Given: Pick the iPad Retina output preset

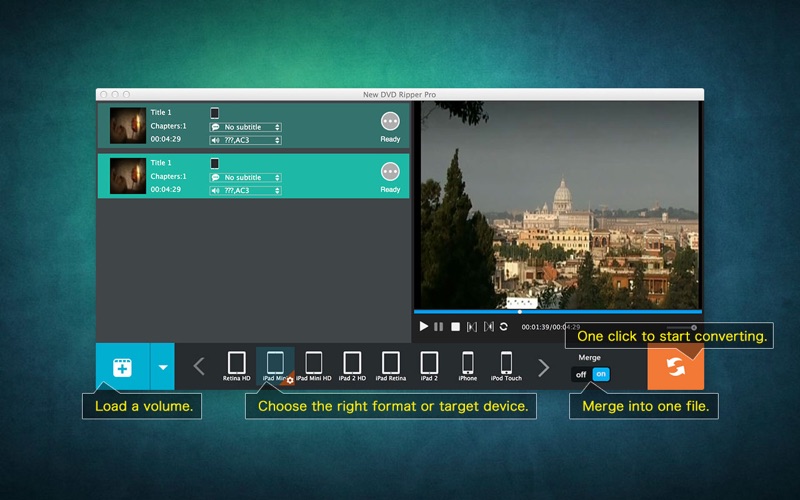Looking at the screenshot, I should coord(391,366).
